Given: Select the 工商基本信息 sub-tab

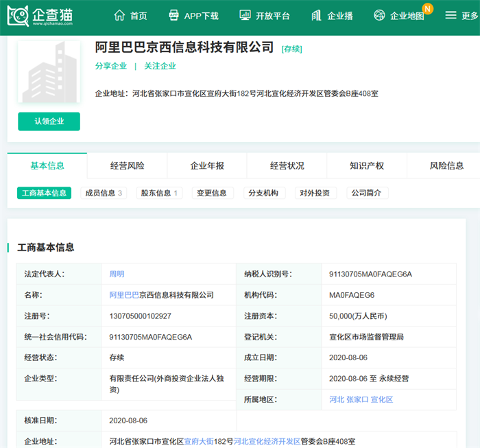Looking at the screenshot, I should click(x=44, y=193).
